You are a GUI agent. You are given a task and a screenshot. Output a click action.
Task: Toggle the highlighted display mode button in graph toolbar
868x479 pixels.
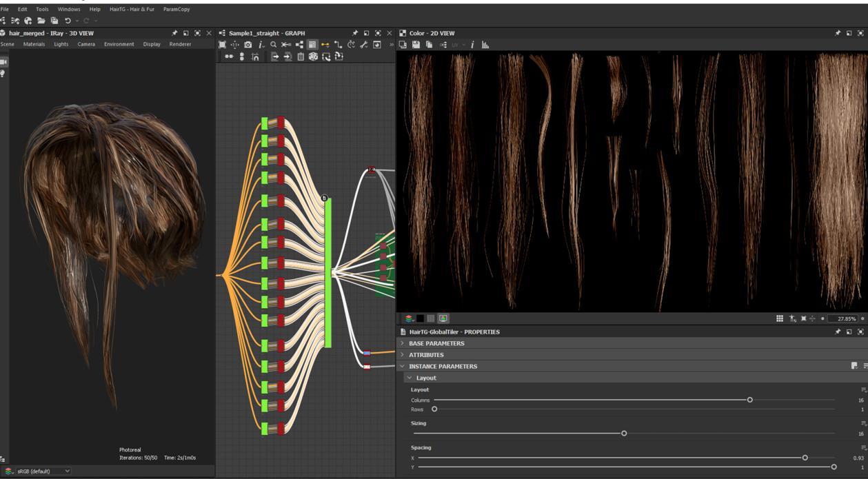[312, 45]
